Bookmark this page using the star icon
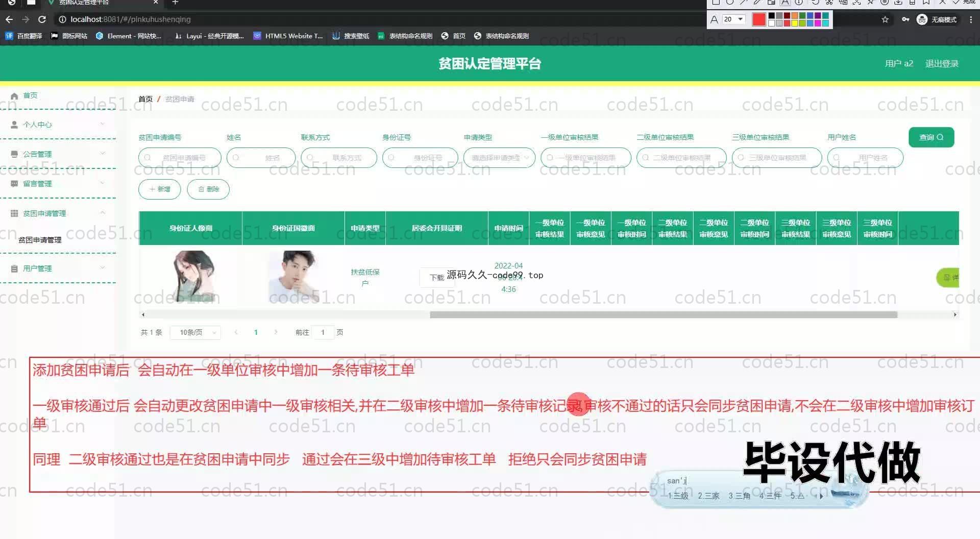 [x=885, y=19]
